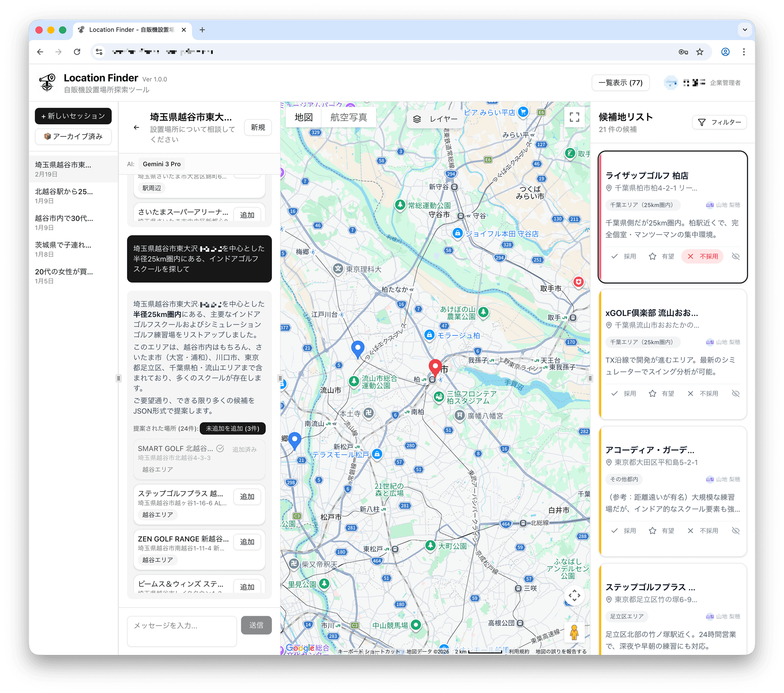Open the Gemini 3 Pro model selector

[x=162, y=164]
